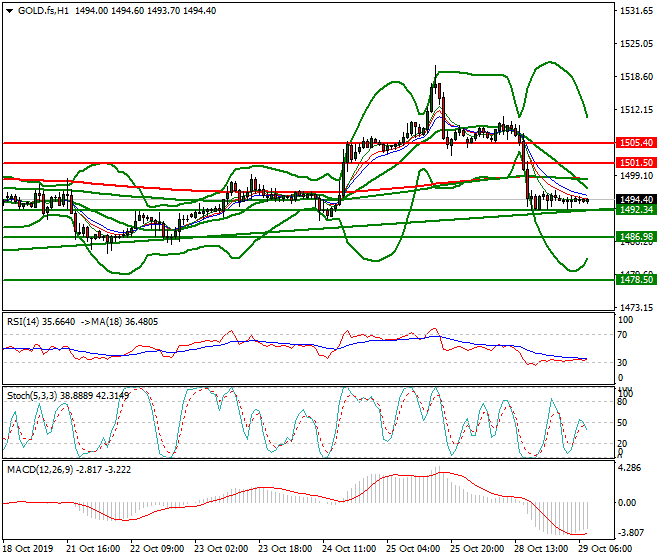The width and height of the screenshot is (660, 560).
Task: Open the GOLD.fs chart dropdown triangle
Action: pos(9,11)
